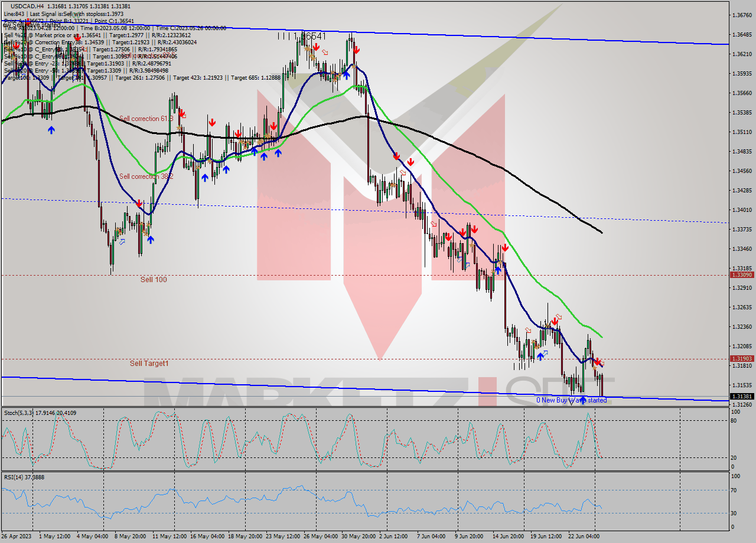
Task: Click the 'Line:843 | Last Signal is:Sell' text line
Action: [x=63, y=14]
